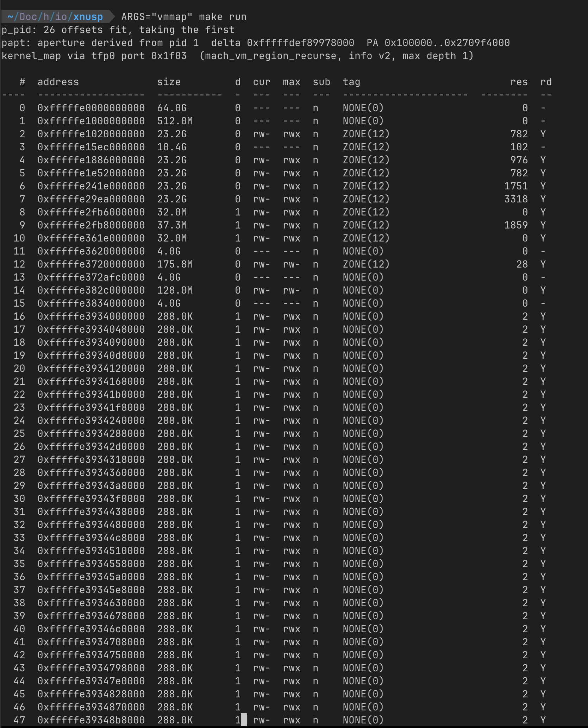Screen dimensions: 588x728
Task: Click address 0xfffffe1020000000 in row 2
Action: click(91, 134)
